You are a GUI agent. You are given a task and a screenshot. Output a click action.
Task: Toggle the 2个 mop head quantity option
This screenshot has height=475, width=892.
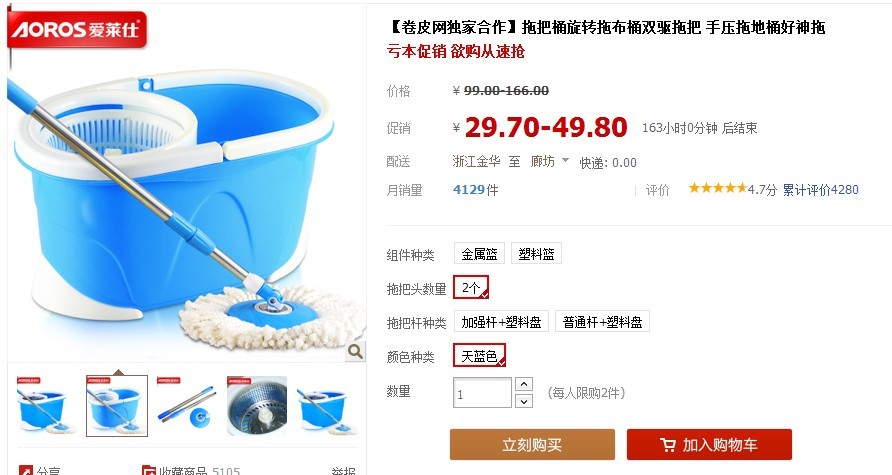(x=471, y=287)
